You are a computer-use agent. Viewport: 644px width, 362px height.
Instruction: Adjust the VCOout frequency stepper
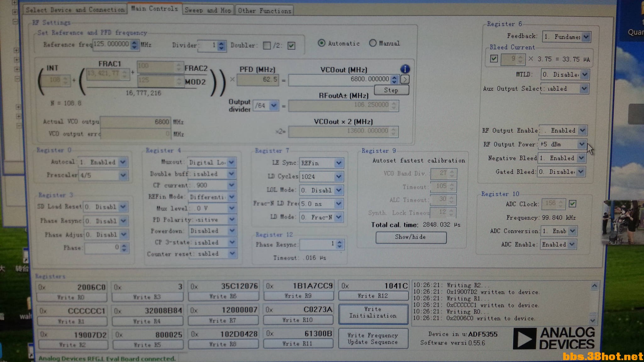point(394,80)
